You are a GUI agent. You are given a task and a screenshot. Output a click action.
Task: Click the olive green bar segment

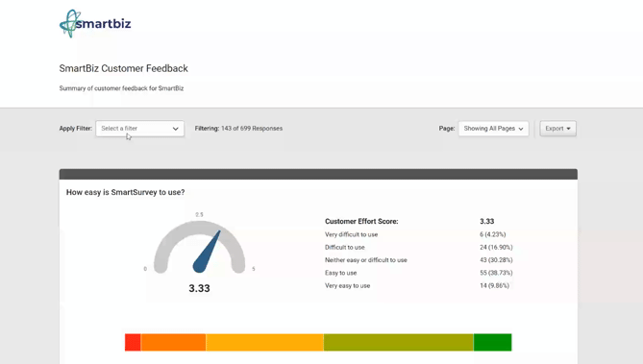398,342
